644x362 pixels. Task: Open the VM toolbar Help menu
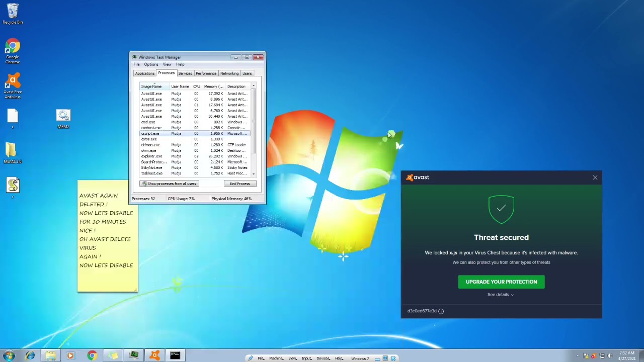coord(339,358)
